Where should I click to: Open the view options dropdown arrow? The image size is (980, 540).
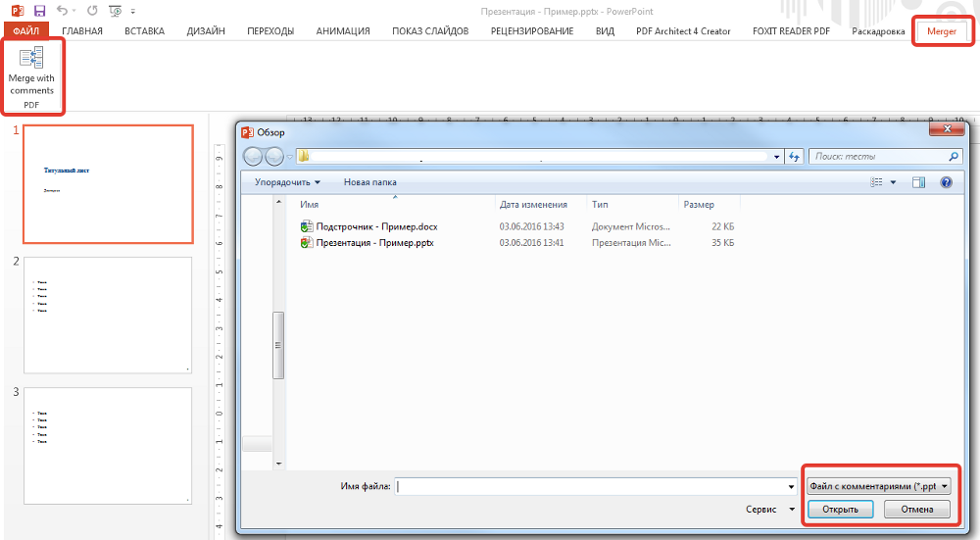pos(893,182)
